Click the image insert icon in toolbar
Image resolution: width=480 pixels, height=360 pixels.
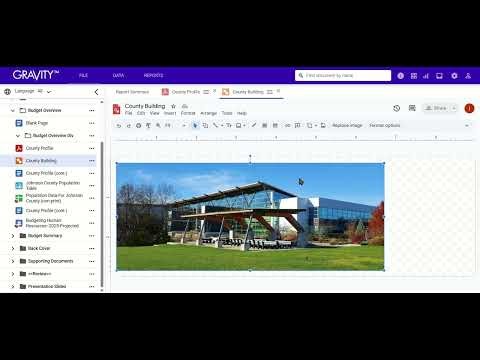coord(239,126)
